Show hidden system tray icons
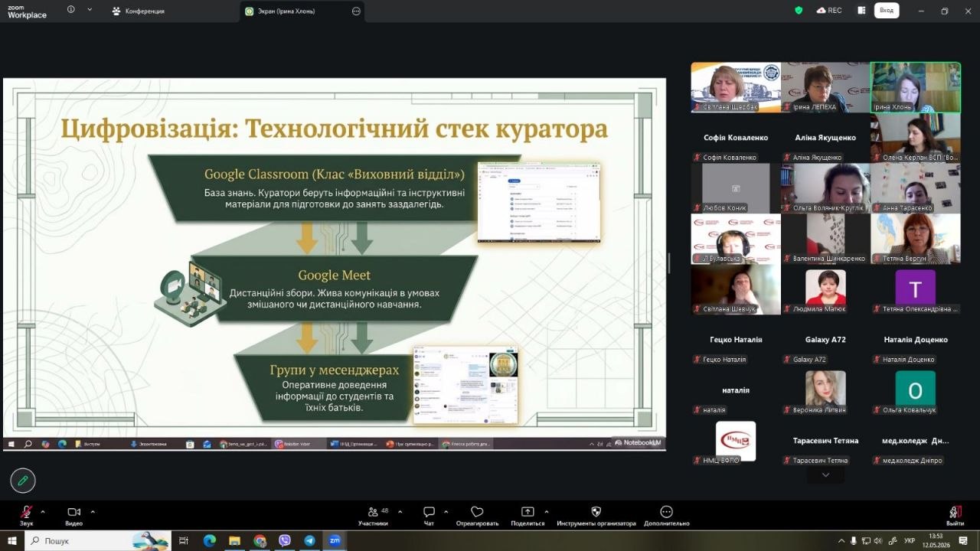Screen dimensions: 980x551 841,540
